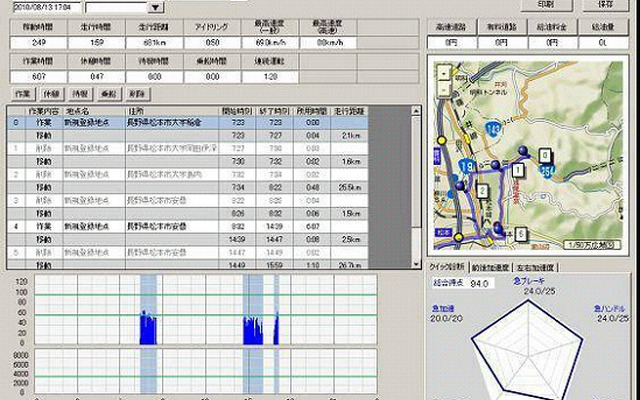Zoom out on the route map
Screen dimensions: 640x400
coord(444,89)
